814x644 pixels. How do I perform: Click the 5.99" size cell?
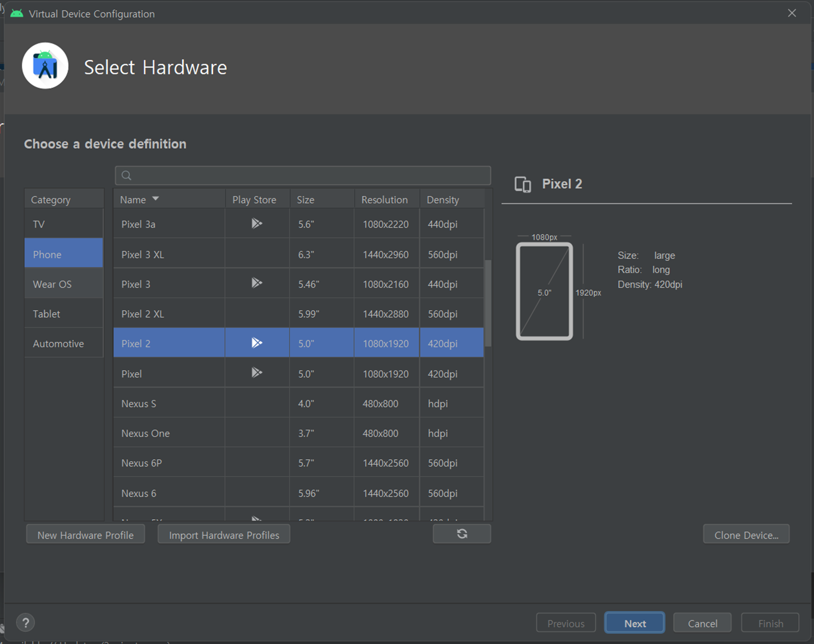[x=322, y=313]
